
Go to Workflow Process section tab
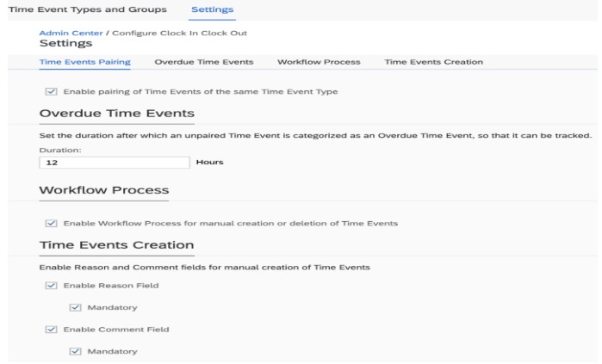[x=319, y=62]
